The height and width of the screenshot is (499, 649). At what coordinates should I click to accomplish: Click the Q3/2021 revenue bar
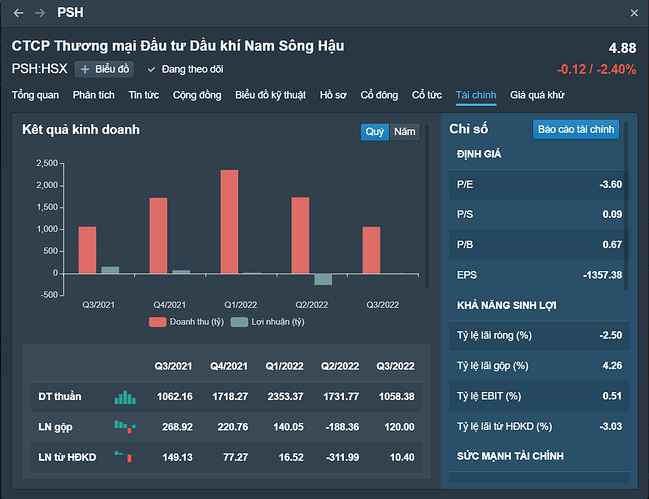[x=87, y=250]
